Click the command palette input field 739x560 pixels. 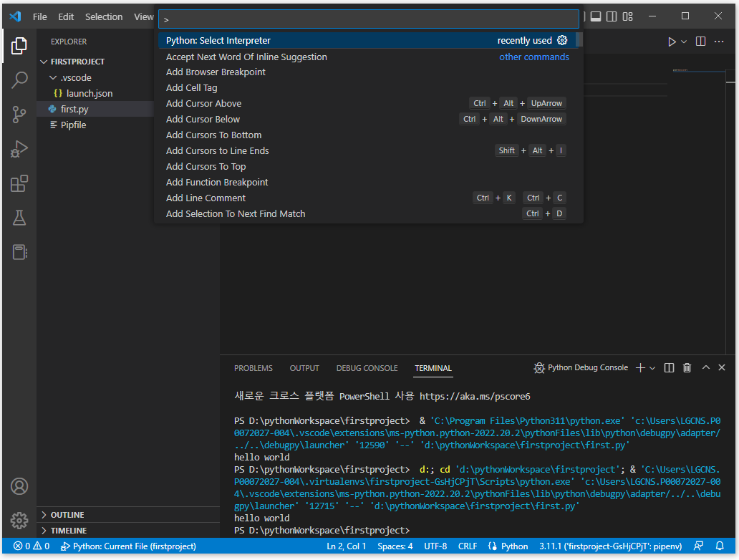pyautogui.click(x=369, y=19)
